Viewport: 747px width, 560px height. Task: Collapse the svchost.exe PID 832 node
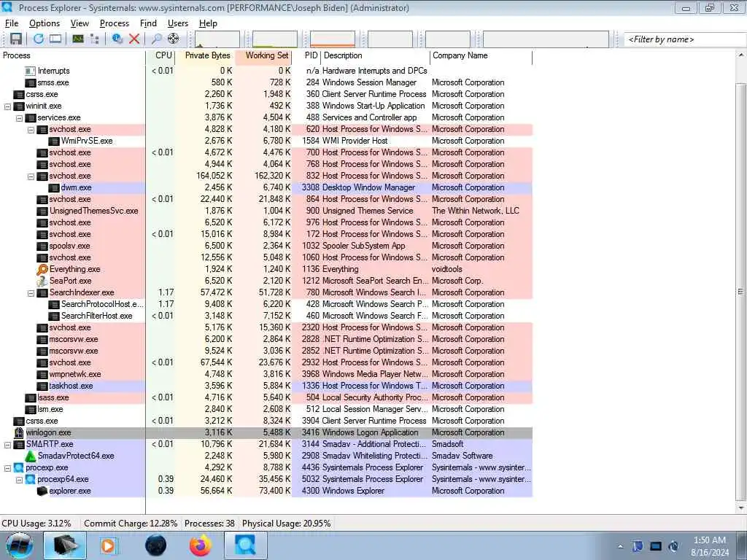(31, 176)
